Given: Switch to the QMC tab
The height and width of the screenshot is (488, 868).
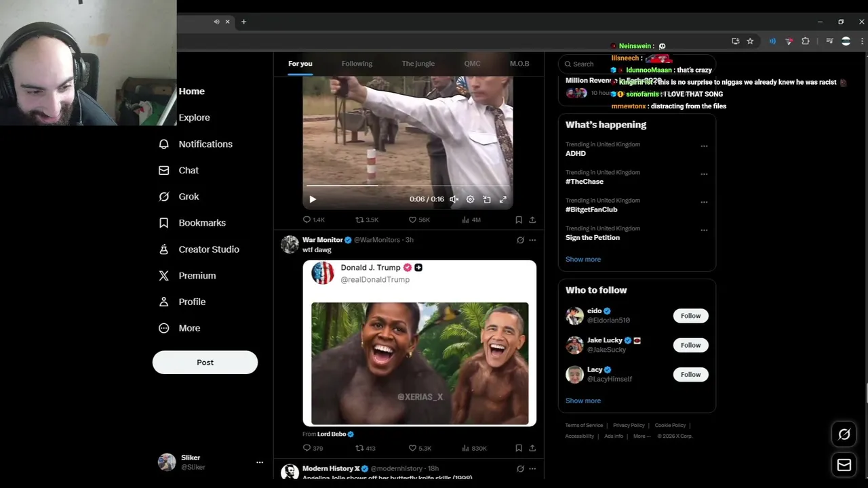Looking at the screenshot, I should tap(472, 64).
